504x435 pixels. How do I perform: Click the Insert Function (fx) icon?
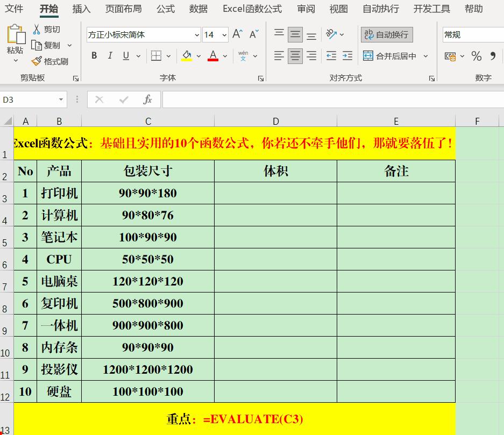(x=148, y=99)
